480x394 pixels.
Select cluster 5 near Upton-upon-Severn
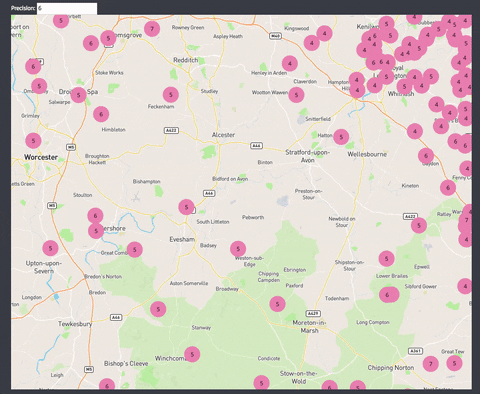[50, 248]
